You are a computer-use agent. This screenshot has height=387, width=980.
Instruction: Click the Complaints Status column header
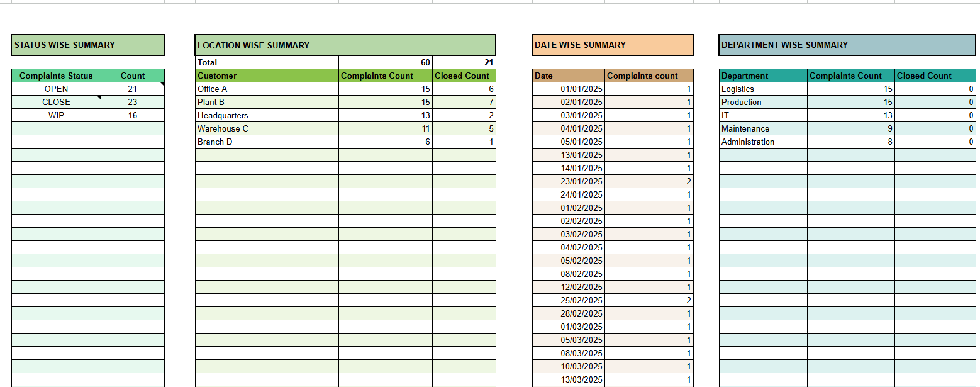pyautogui.click(x=56, y=76)
